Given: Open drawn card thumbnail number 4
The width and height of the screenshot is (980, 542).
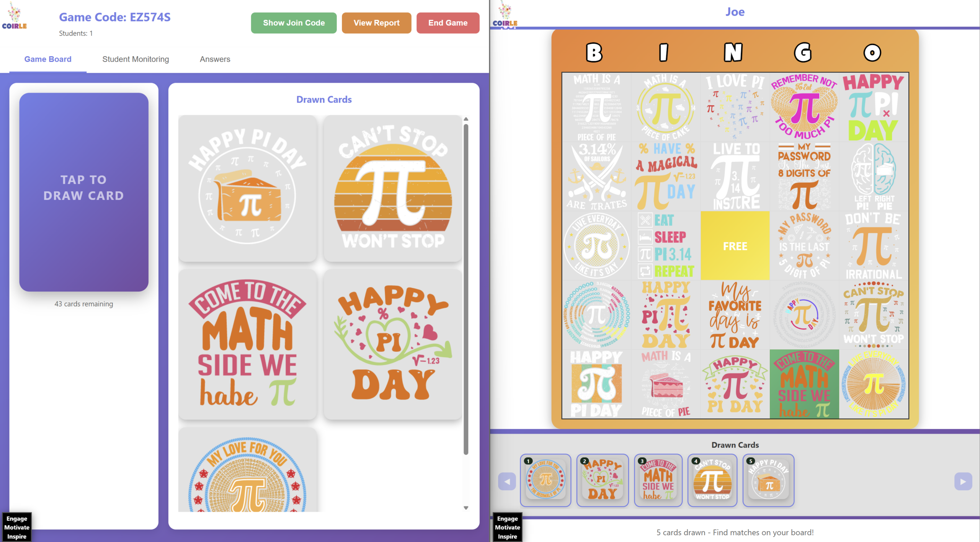Looking at the screenshot, I should click(x=712, y=480).
